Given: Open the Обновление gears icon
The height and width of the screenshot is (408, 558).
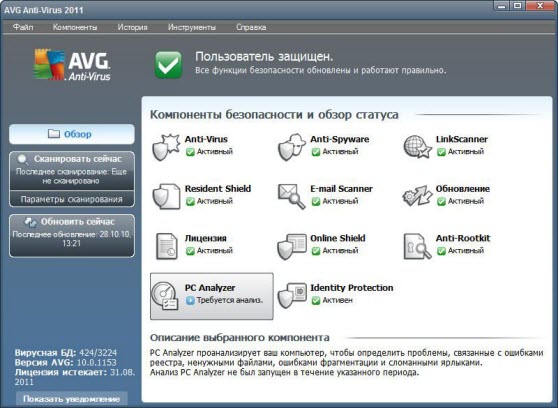Looking at the screenshot, I should (417, 196).
